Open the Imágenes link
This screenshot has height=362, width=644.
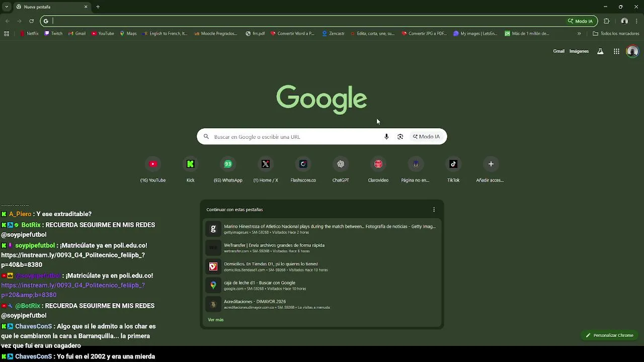click(579, 51)
